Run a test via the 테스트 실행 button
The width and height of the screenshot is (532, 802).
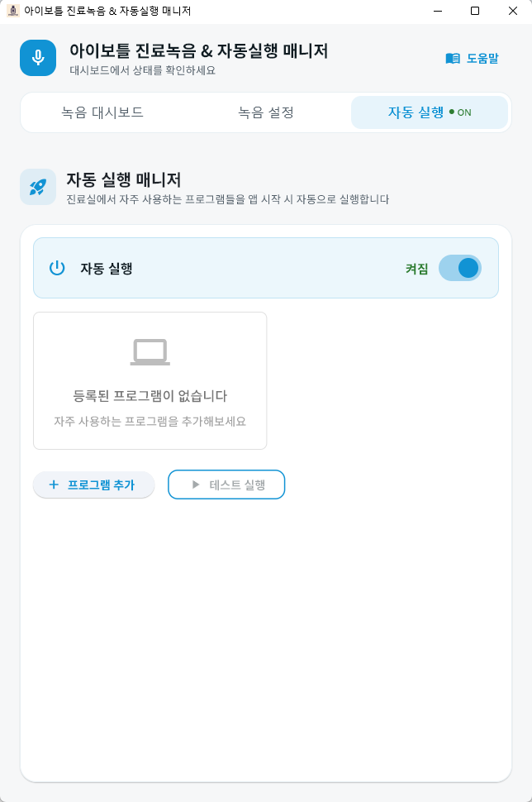coord(226,485)
